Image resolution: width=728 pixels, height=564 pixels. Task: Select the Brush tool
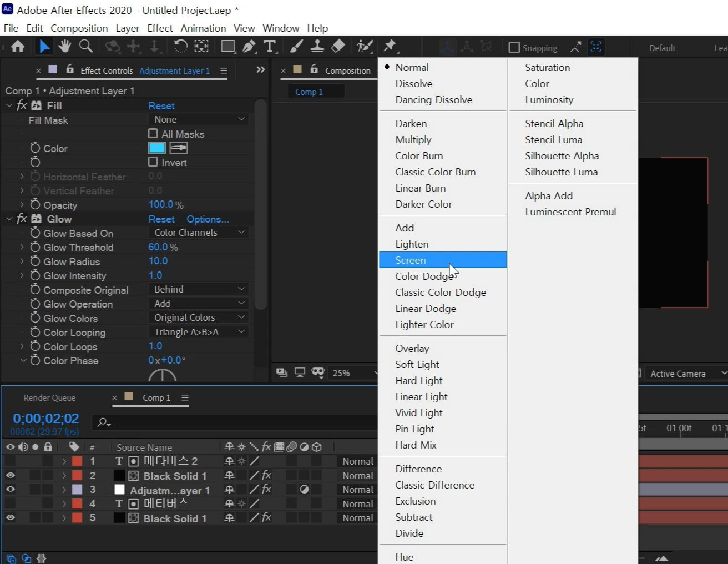point(296,46)
